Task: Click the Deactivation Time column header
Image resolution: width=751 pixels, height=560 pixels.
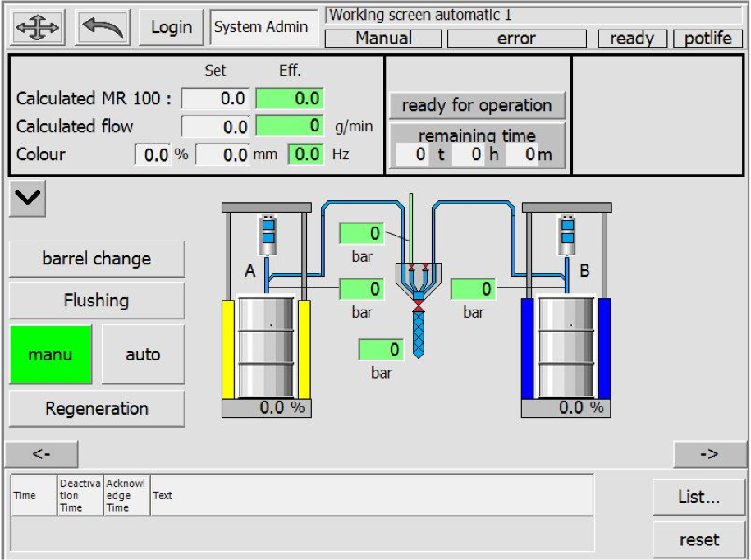Action: (80, 495)
